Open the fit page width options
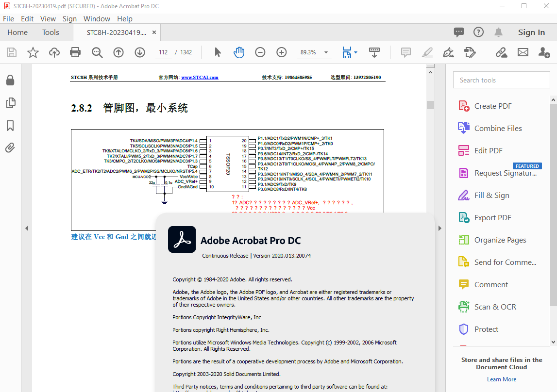Screen dimensions: 557x392 click(x=350, y=52)
